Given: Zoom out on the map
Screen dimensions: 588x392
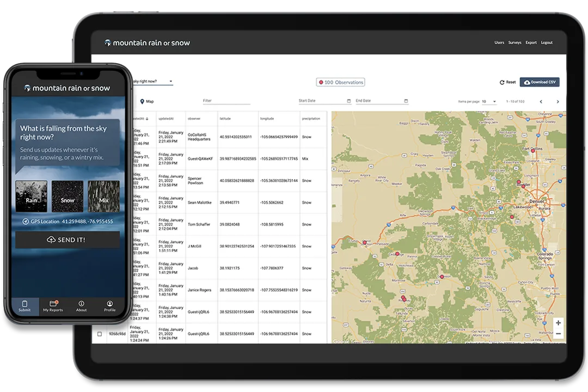Looking at the screenshot, I should 559,334.
